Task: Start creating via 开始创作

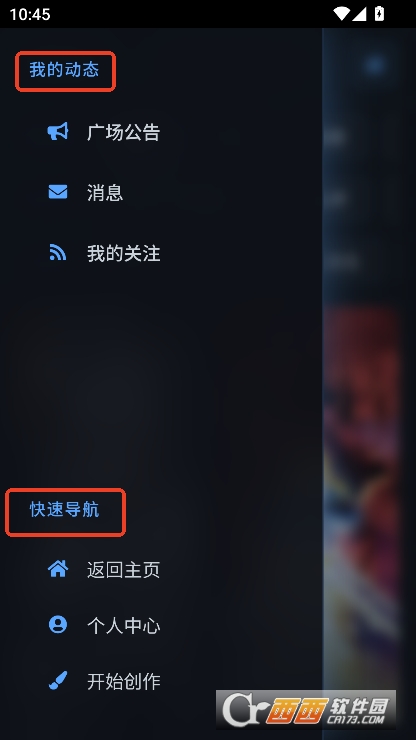Action: coord(161,681)
